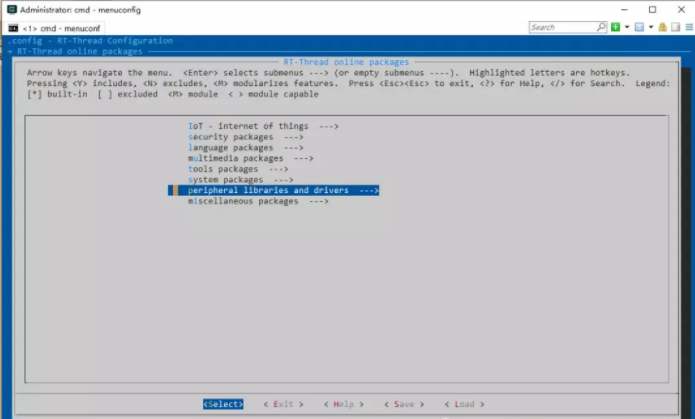Screen dimensions: 695x419
Task: Click the green new console plus icon
Action: [615, 27]
